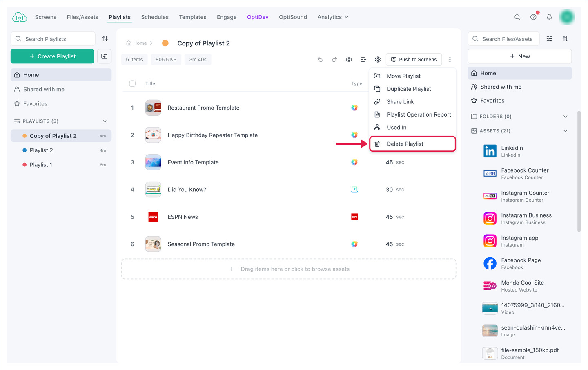Click the Push to Screens button

point(414,60)
